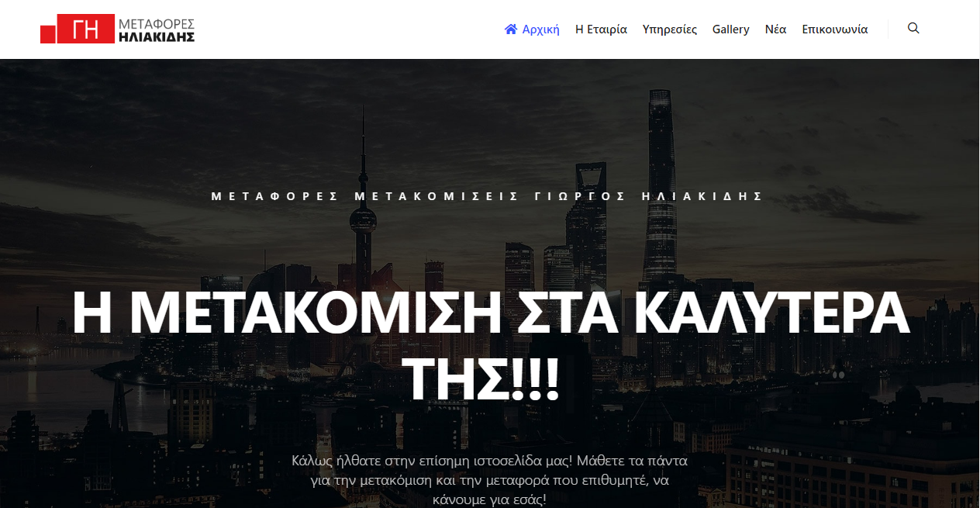Open the Η Εταιρία menu item
Screen dimensions: 980x508
[601, 29]
